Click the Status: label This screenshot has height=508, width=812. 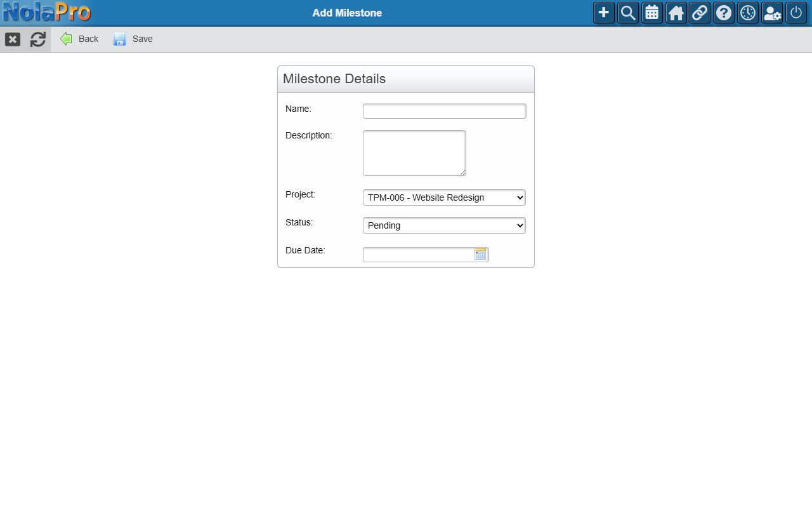[x=299, y=222]
